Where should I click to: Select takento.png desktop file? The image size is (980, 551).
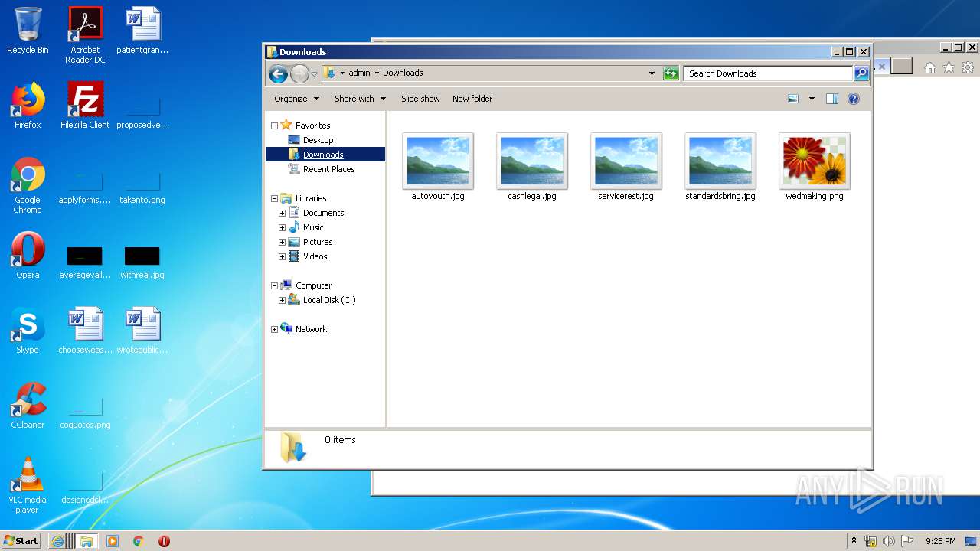tap(142, 188)
